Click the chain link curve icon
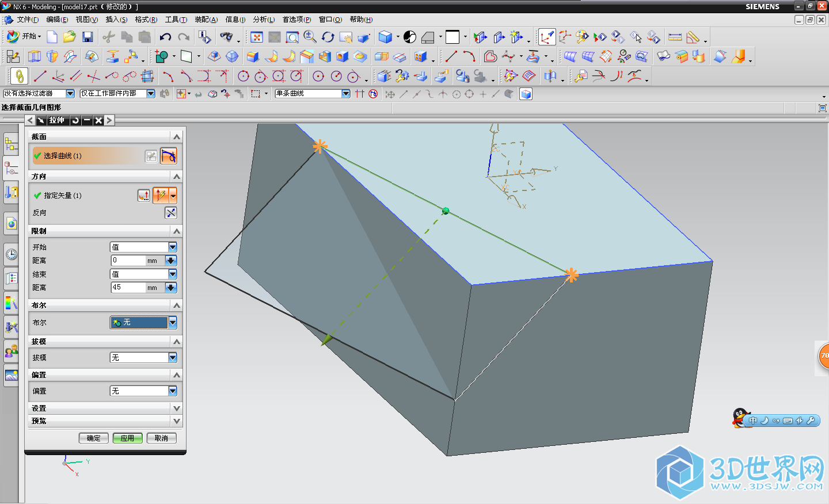 (19, 76)
